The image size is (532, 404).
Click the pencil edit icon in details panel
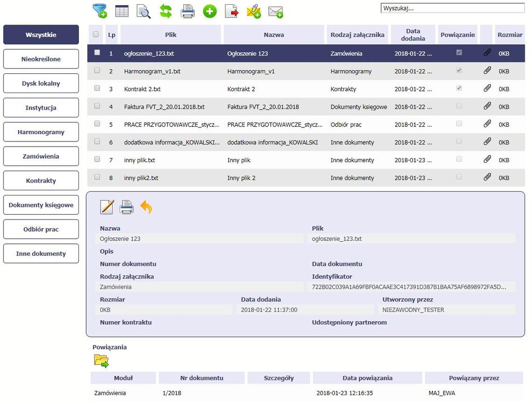tap(107, 207)
